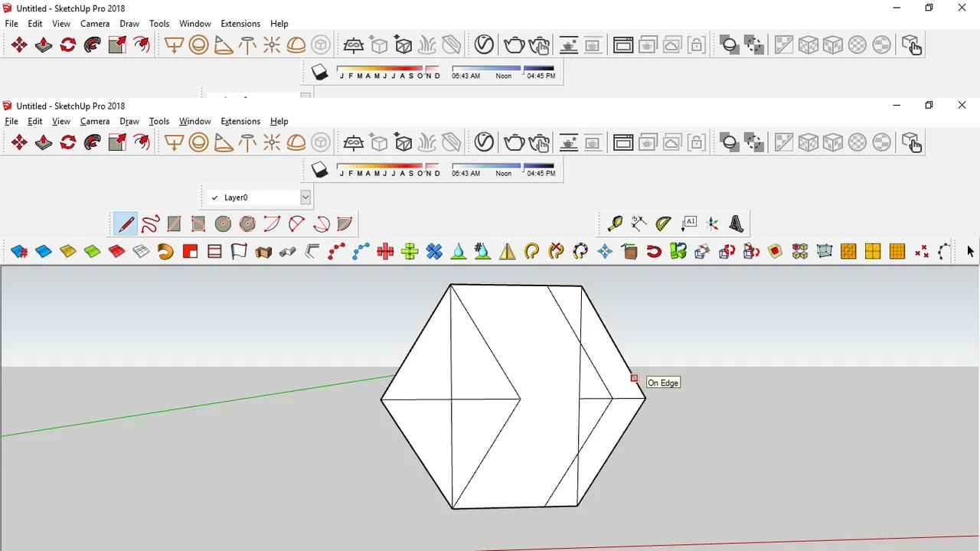Viewport: 980px width, 551px height.
Task: Add V-Ray sphere light in front window
Action: pos(199,142)
